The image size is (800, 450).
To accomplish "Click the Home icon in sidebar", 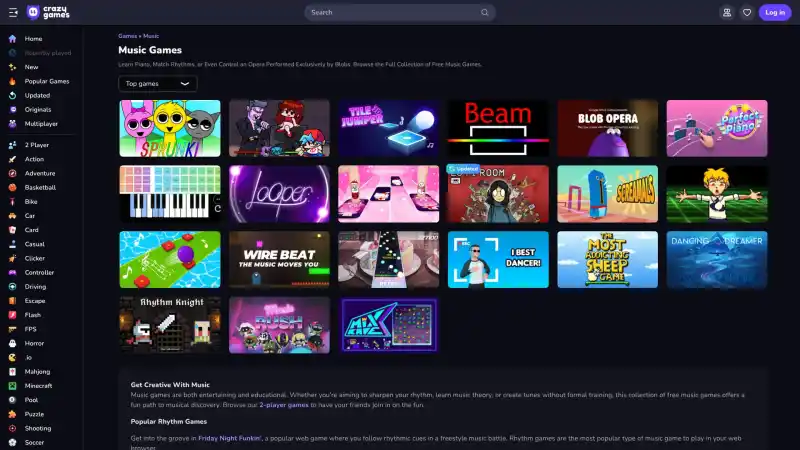I will click(12, 39).
